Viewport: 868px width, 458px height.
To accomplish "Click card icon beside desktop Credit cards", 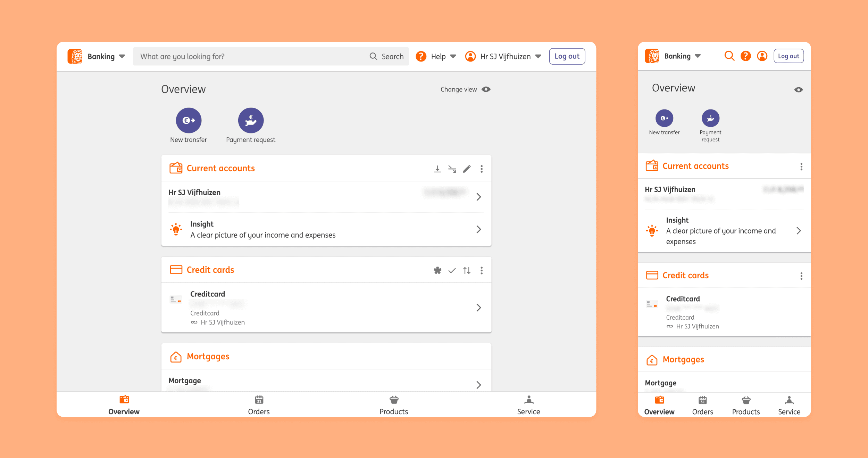I will pyautogui.click(x=176, y=270).
